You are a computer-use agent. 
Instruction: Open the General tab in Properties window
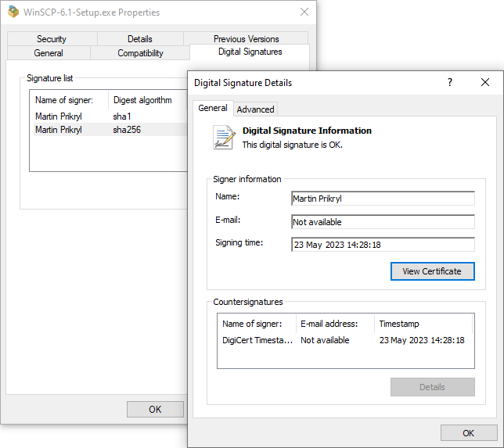[x=49, y=53]
